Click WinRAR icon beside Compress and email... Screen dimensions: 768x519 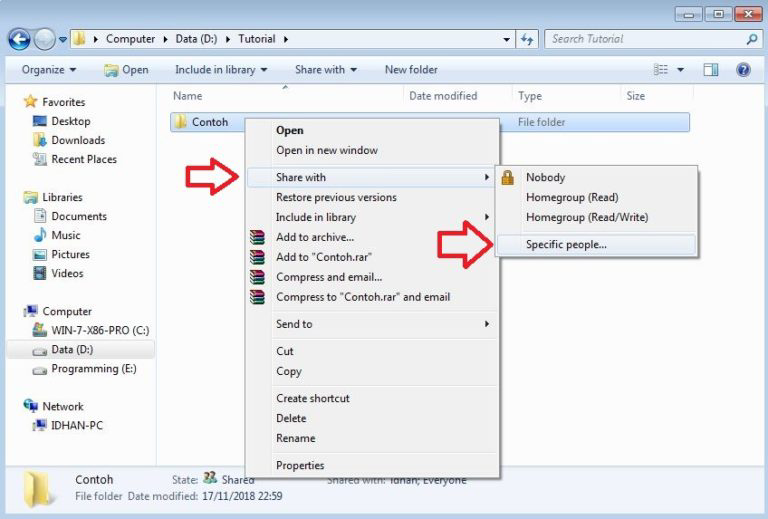click(257, 277)
